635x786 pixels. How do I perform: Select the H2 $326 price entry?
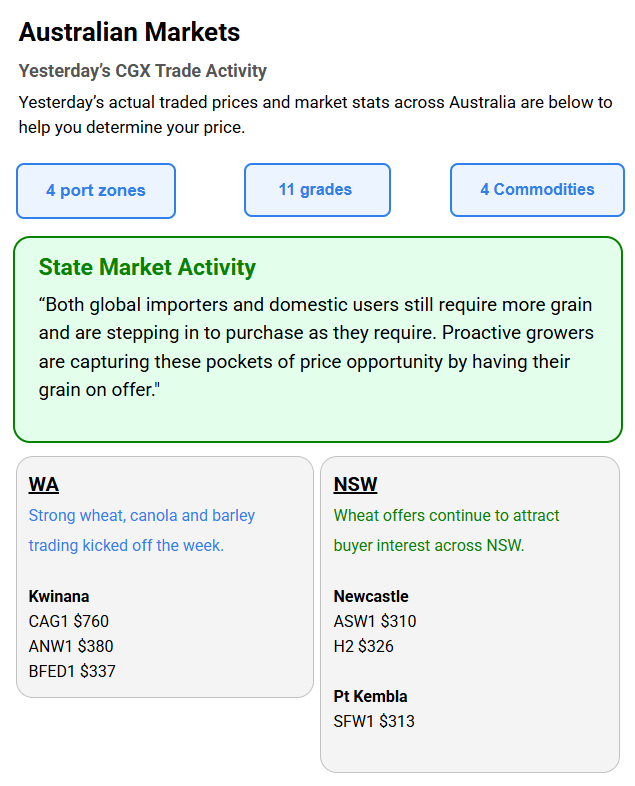click(364, 646)
